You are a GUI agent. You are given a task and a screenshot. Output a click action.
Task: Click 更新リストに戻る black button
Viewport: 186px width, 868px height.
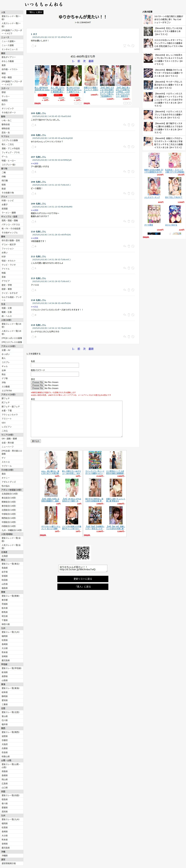click(x=83, y=579)
